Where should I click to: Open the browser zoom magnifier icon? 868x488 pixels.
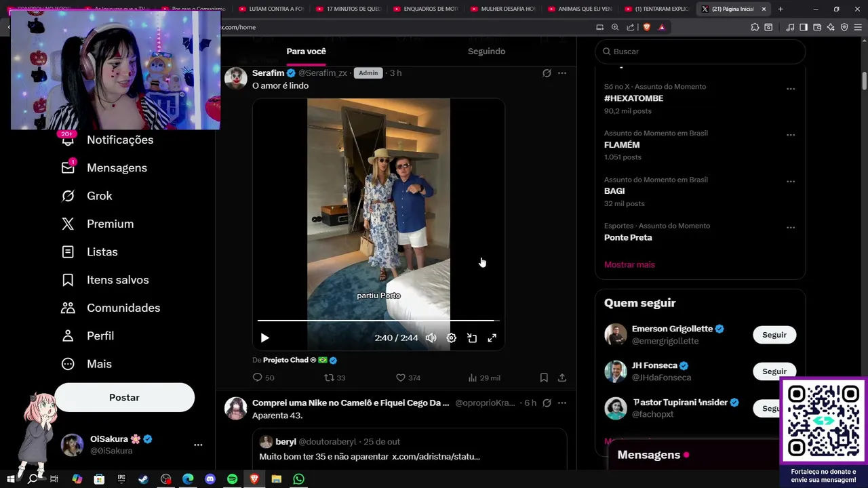615,27
